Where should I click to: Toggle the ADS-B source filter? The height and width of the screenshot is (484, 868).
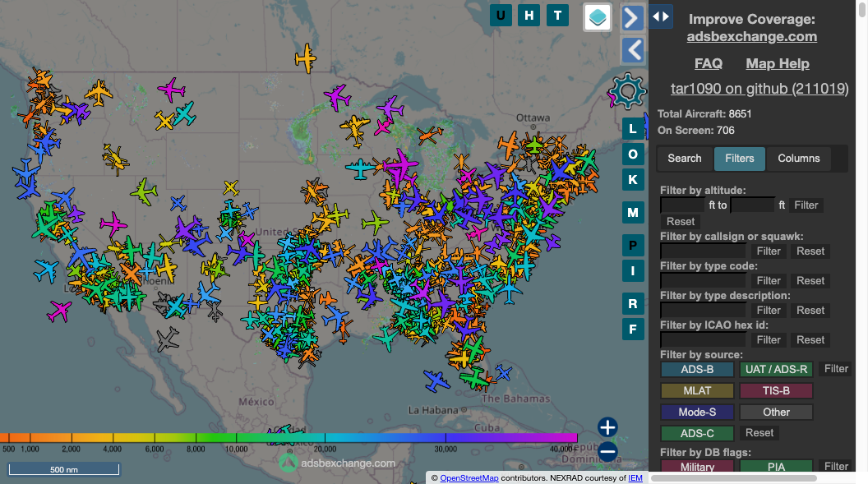pos(697,370)
